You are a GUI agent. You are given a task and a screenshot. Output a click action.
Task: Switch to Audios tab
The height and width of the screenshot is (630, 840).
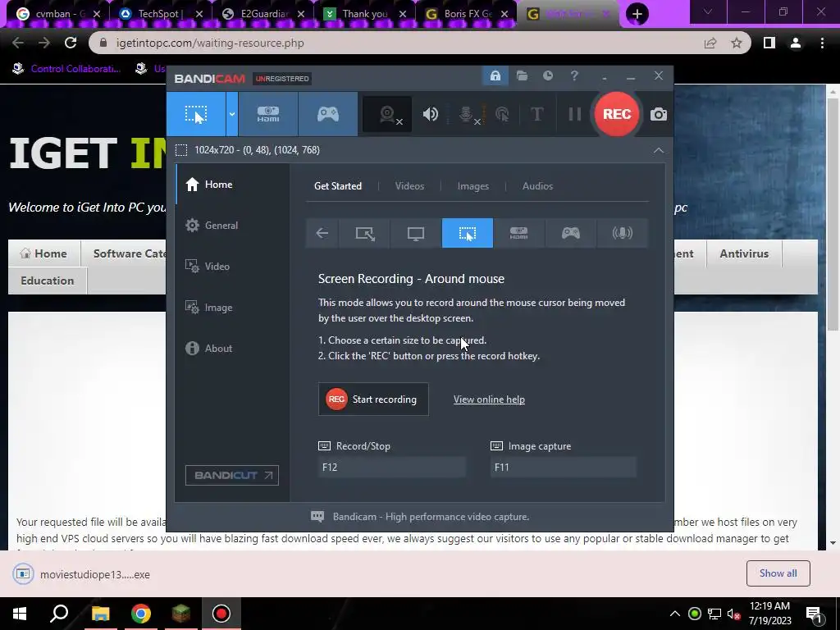click(x=537, y=186)
